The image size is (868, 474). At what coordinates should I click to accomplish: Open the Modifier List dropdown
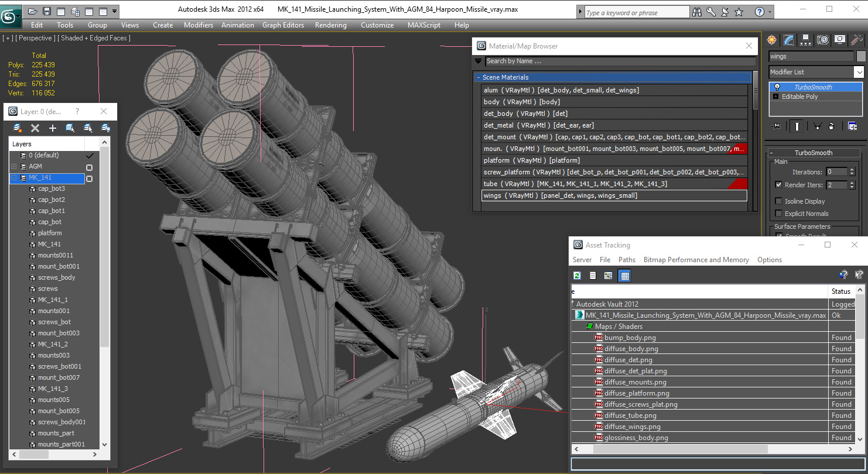point(859,72)
